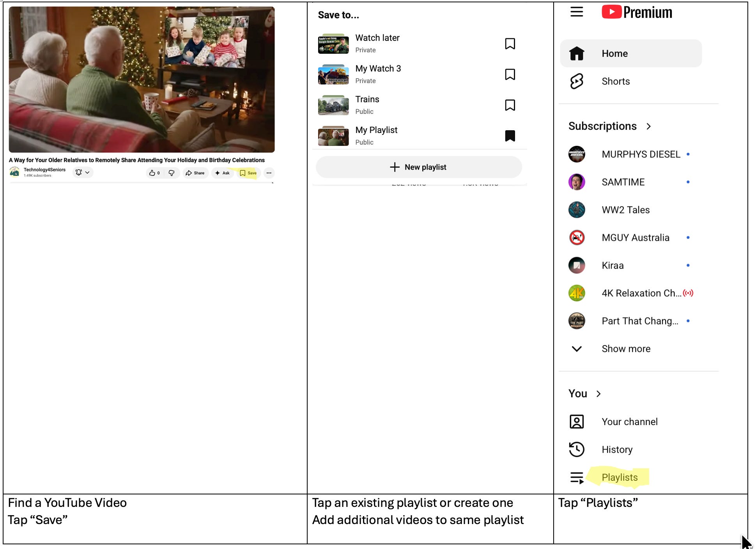Click the My Watch 3 playlist thumbnail
The image size is (756, 549).
(333, 74)
